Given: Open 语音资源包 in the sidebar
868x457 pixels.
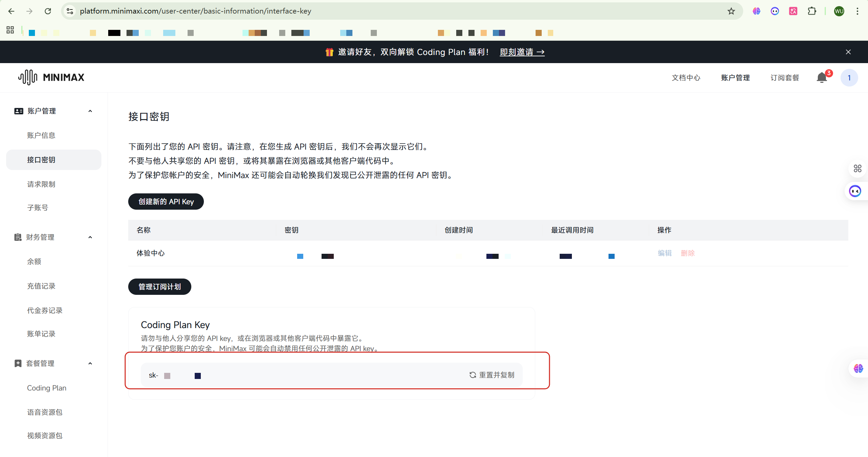Looking at the screenshot, I should pyautogui.click(x=45, y=412).
